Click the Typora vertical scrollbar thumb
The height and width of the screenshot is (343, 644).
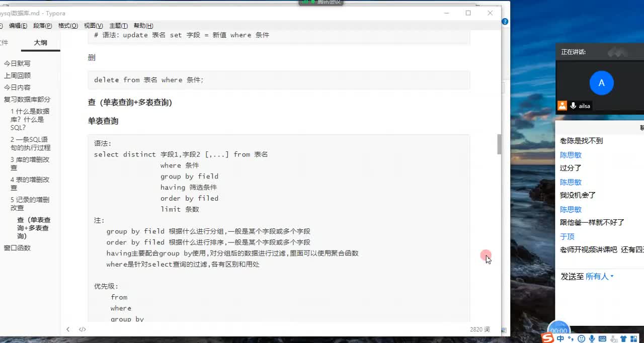pyautogui.click(x=499, y=144)
